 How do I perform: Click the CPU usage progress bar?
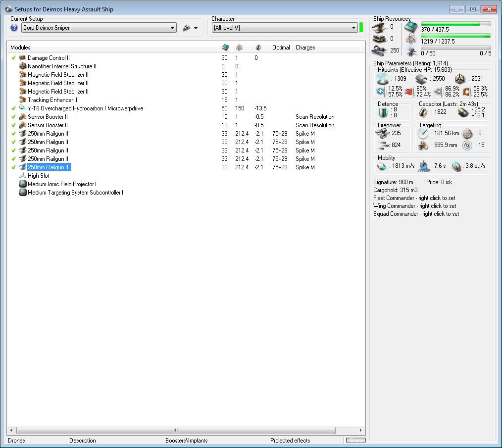pos(455,24)
